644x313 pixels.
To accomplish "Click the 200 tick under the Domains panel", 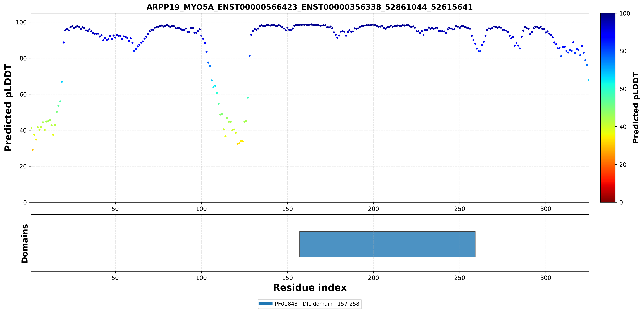I will 373,278.
